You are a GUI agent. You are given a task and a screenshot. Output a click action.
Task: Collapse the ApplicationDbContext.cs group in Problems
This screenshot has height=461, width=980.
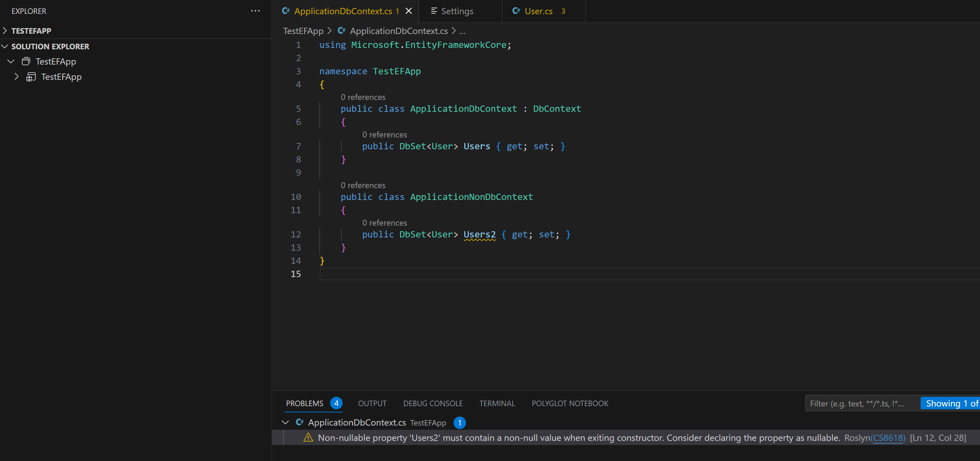[x=285, y=422]
